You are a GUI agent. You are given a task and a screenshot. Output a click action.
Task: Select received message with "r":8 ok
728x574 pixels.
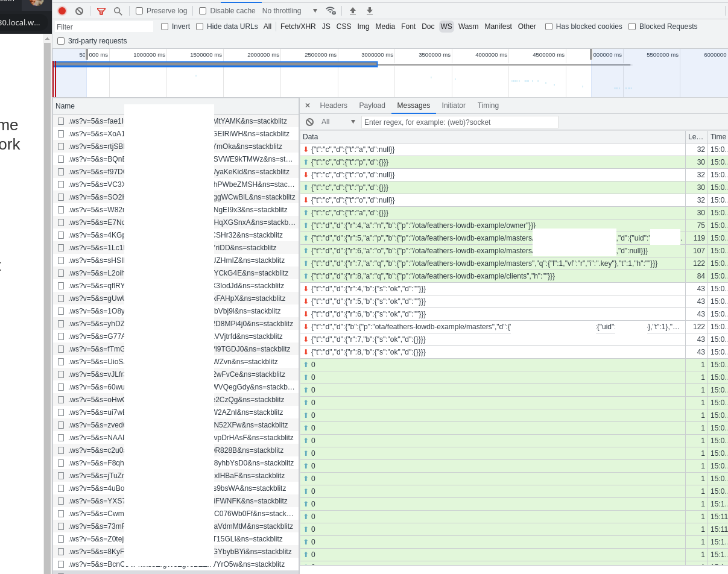492,352
